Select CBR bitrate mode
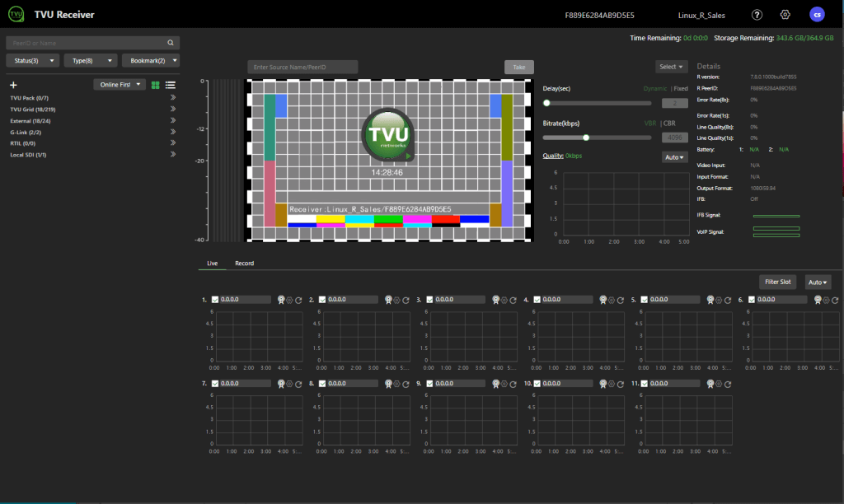Screen dimensions: 844x504 [x=669, y=124]
